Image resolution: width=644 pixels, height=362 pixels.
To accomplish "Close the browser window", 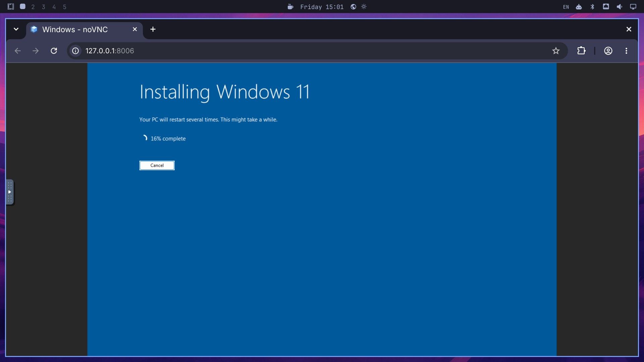I will [629, 29].
